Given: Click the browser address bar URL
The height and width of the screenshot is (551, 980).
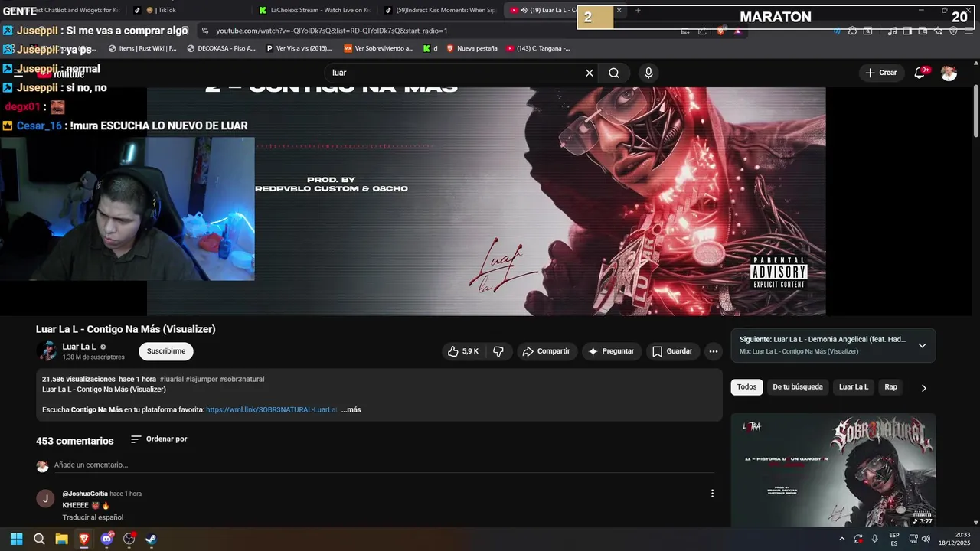Looking at the screenshot, I should tap(332, 31).
